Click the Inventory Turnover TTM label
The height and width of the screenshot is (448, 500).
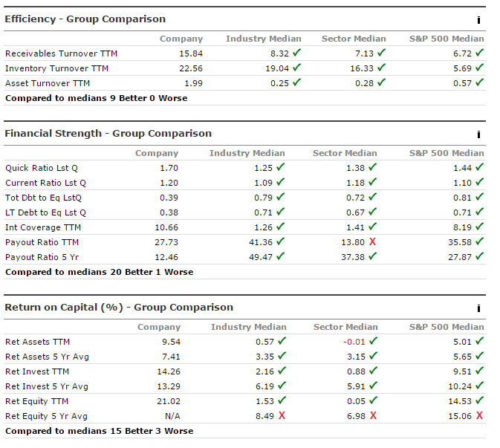tap(56, 68)
